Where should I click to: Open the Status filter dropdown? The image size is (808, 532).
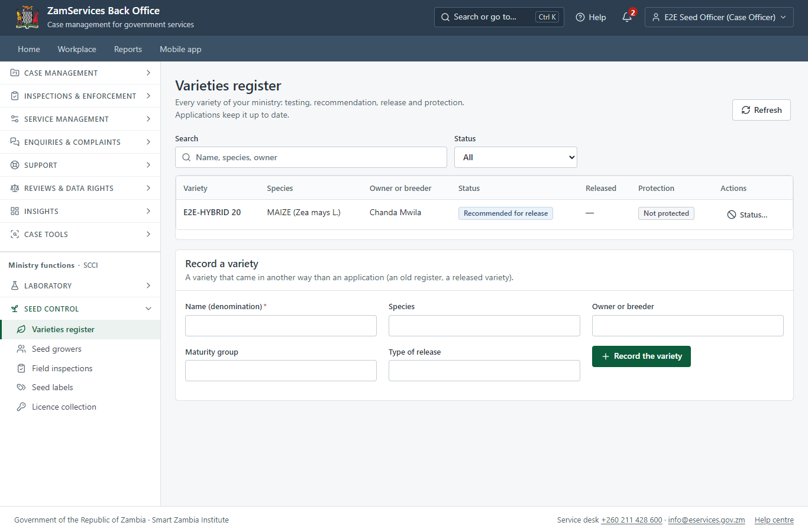[516, 157]
